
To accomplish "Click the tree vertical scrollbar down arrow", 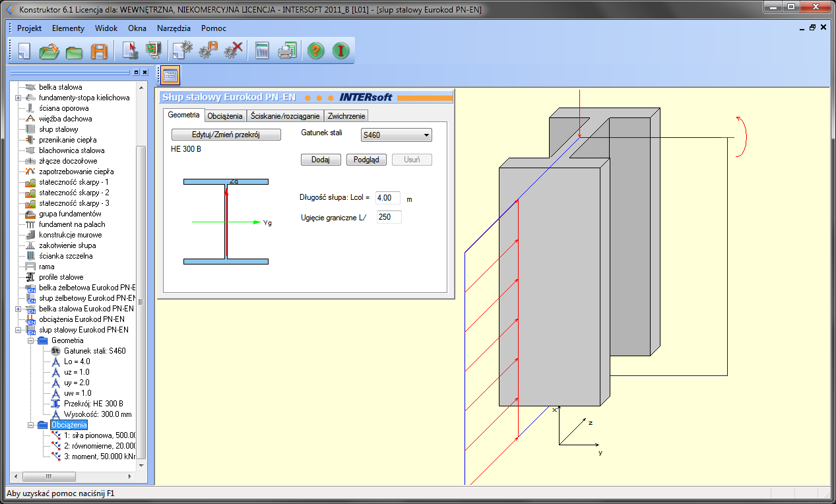I will (141, 466).
